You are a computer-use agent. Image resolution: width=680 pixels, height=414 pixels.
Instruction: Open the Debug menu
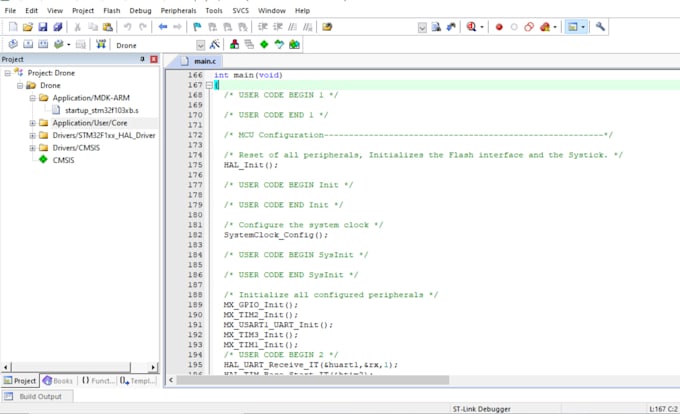point(141,10)
